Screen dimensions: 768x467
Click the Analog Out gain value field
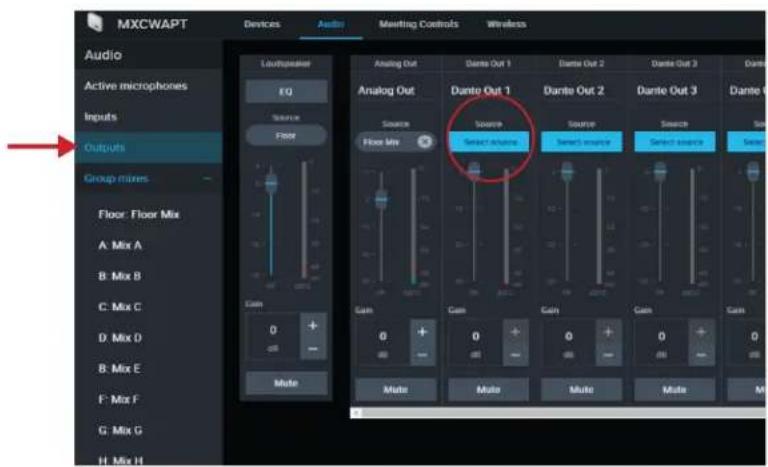[383, 344]
